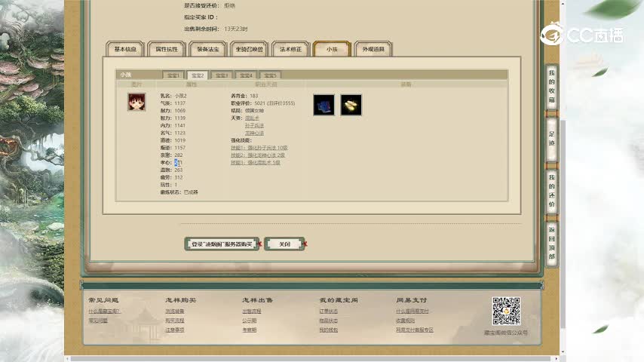
Task: Open the first talent link beside 天资
Action: pos(252,118)
